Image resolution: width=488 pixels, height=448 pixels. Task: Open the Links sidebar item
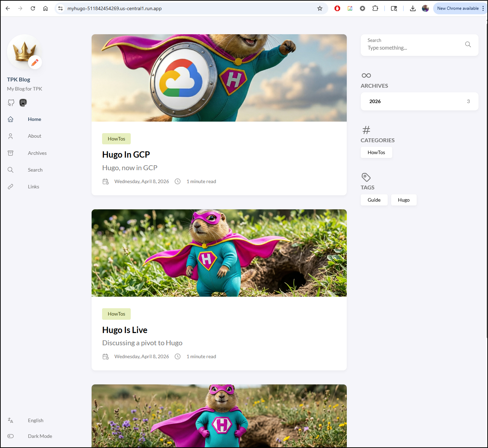click(x=33, y=187)
